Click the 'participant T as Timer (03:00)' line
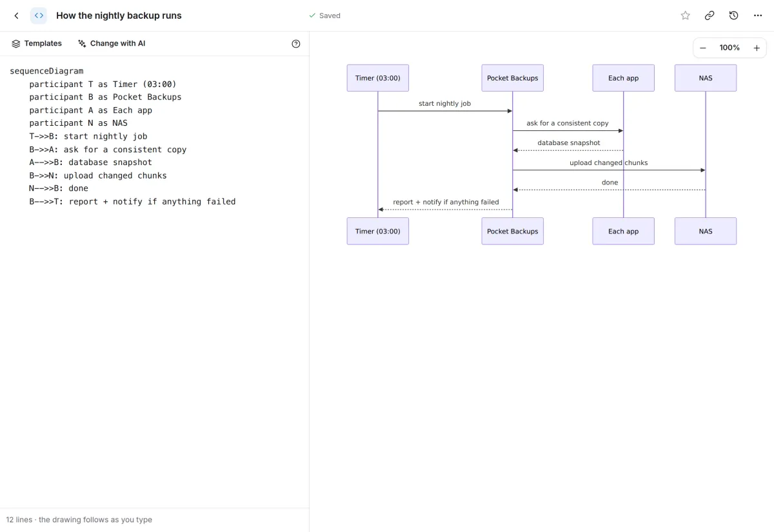The image size is (774, 532). coord(103,84)
